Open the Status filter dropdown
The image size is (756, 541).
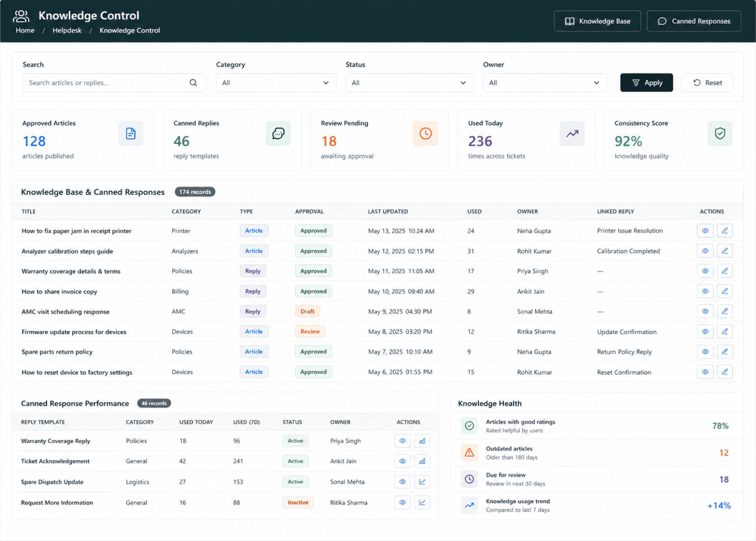tap(409, 83)
